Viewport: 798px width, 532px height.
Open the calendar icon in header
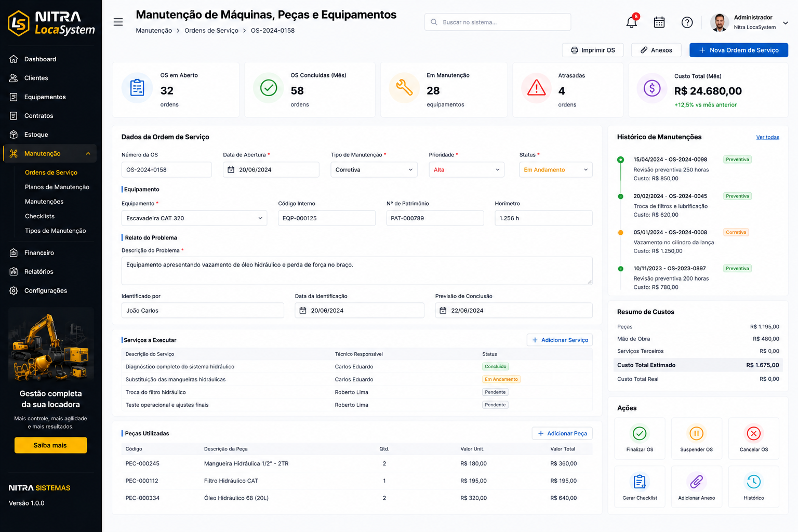[659, 22]
